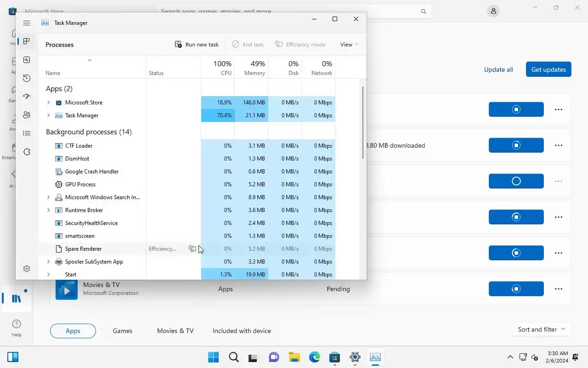The height and width of the screenshot is (368, 588).
Task: Open the View dropdown in Task Manager
Action: (x=349, y=45)
